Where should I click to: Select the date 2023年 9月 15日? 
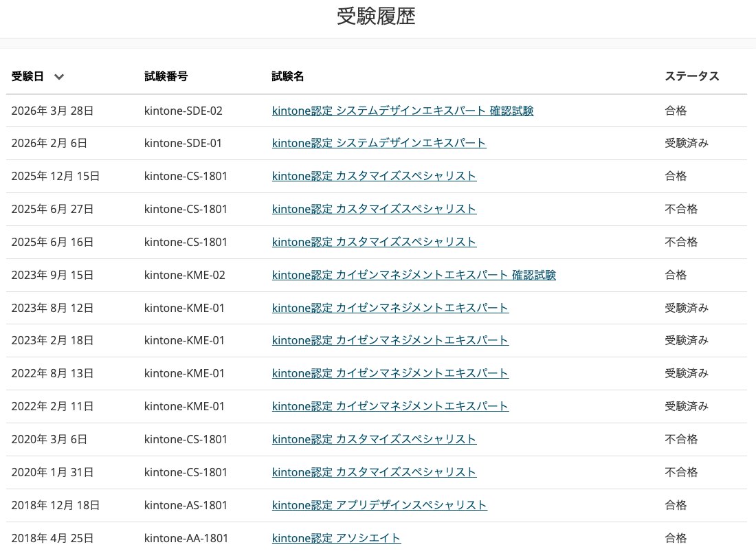(52, 275)
